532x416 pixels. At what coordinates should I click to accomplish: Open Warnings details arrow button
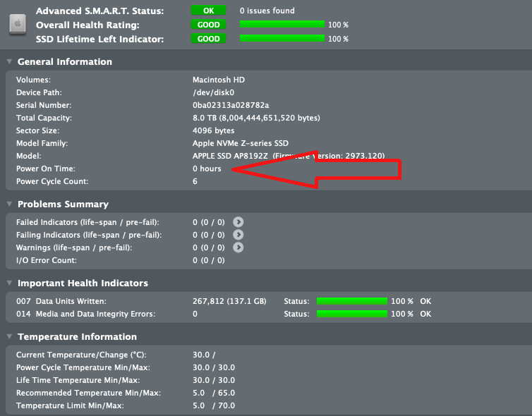point(238,247)
